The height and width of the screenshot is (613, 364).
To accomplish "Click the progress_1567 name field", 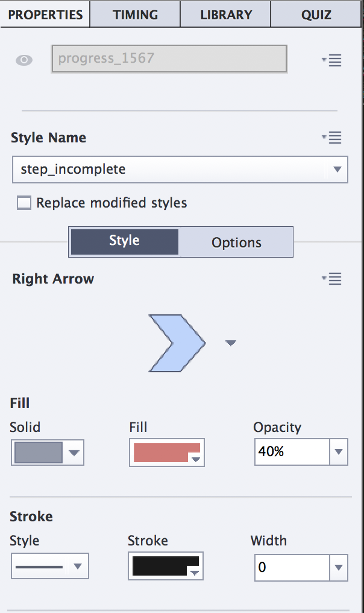I will coord(169,59).
